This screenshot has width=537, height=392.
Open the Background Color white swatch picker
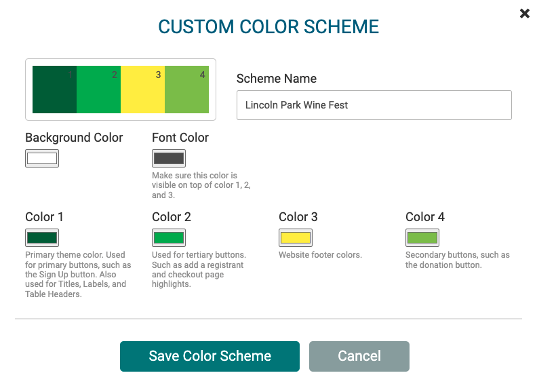click(x=42, y=159)
